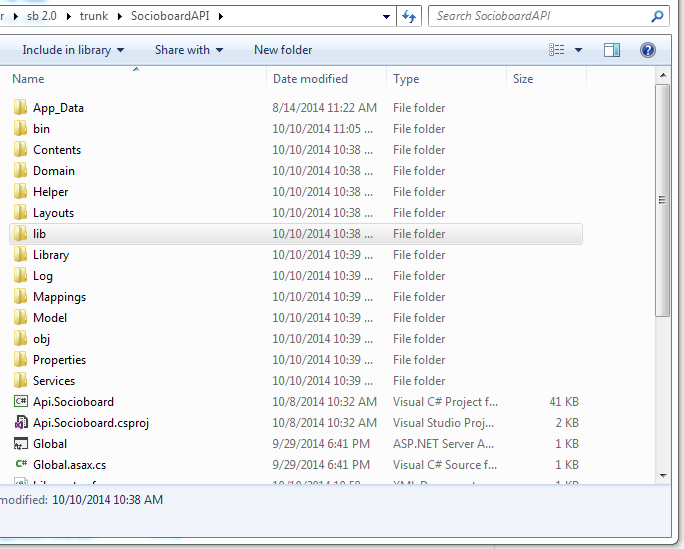Open the Share with dropdown
Image resolution: width=684 pixels, height=549 pixels.
click(x=189, y=50)
